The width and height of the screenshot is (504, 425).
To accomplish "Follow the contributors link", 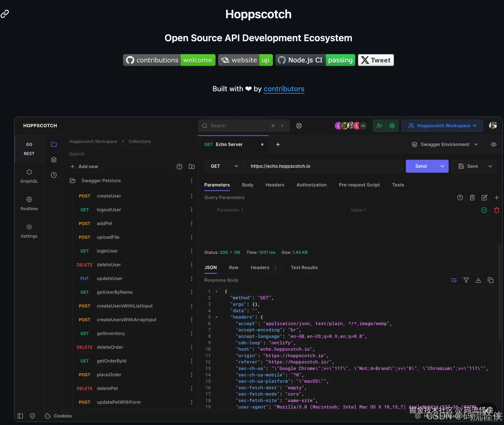I will [284, 89].
